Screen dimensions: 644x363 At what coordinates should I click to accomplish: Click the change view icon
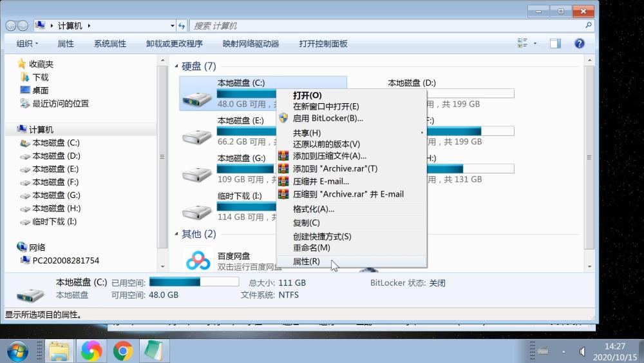[x=522, y=43]
